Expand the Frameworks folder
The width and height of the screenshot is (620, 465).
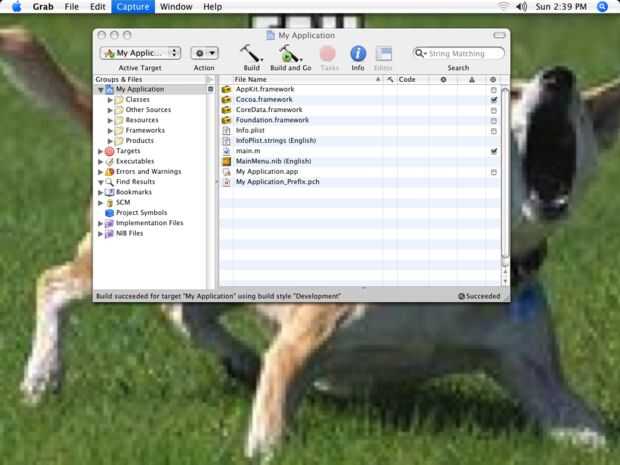point(110,130)
